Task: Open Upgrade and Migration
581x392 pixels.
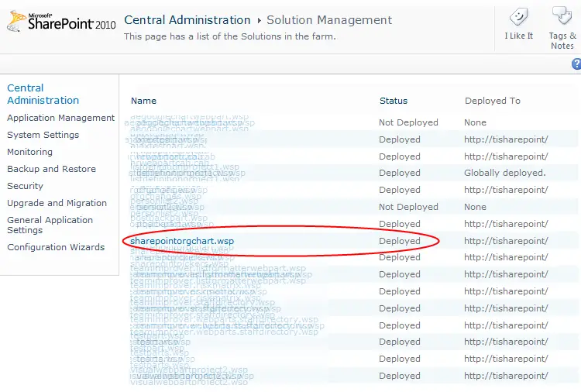Action: coord(57,203)
